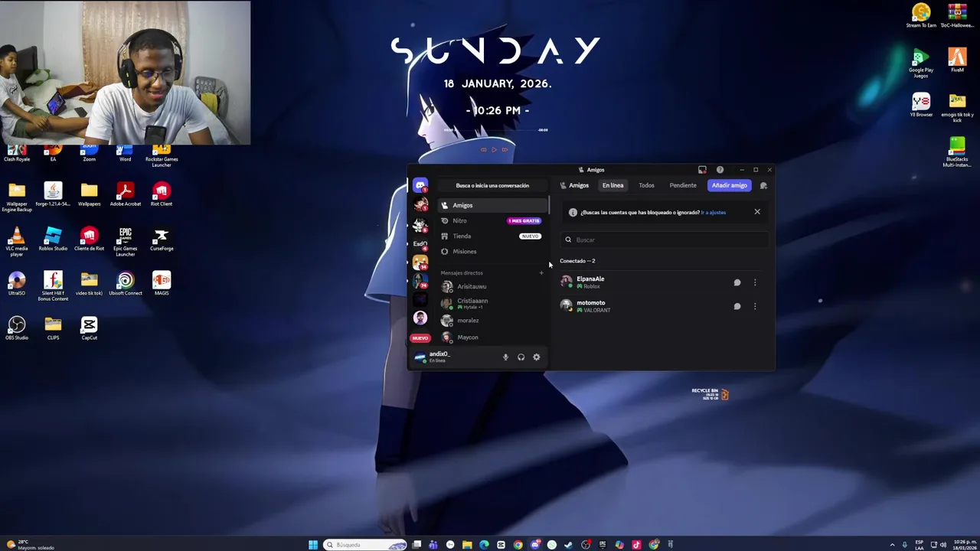Select Amigos in the Discord sidebar

click(492, 205)
